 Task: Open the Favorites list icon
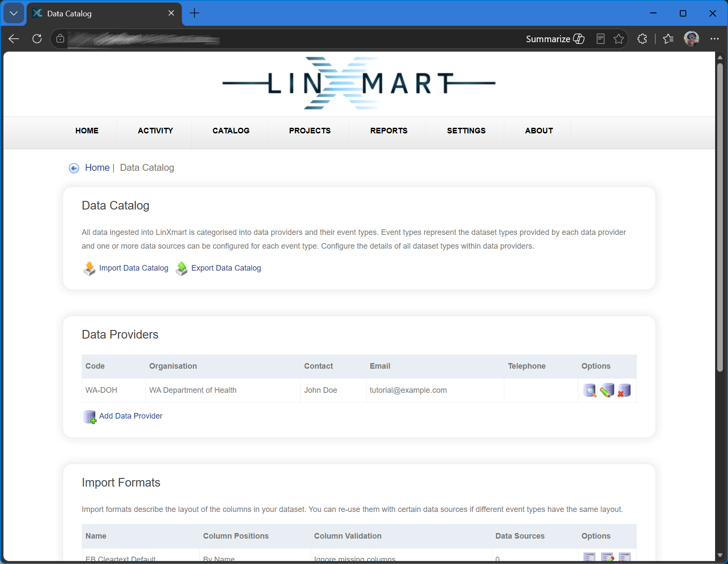click(x=668, y=39)
